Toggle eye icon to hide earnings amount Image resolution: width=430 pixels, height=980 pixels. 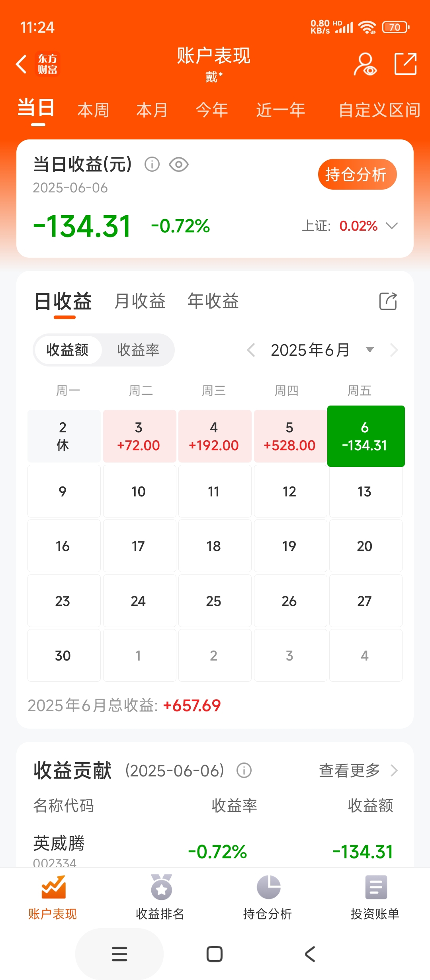coord(179,164)
